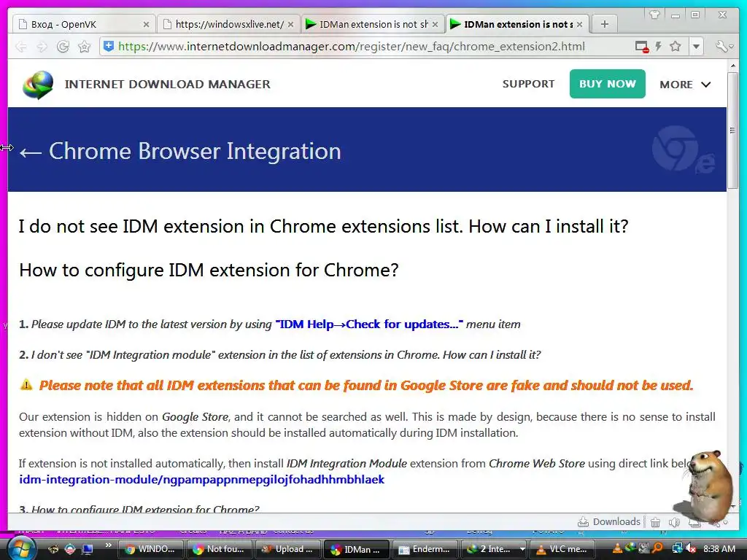The width and height of the screenshot is (747, 560).
Task: Click the Internet Download Manager logo
Action: click(38, 85)
